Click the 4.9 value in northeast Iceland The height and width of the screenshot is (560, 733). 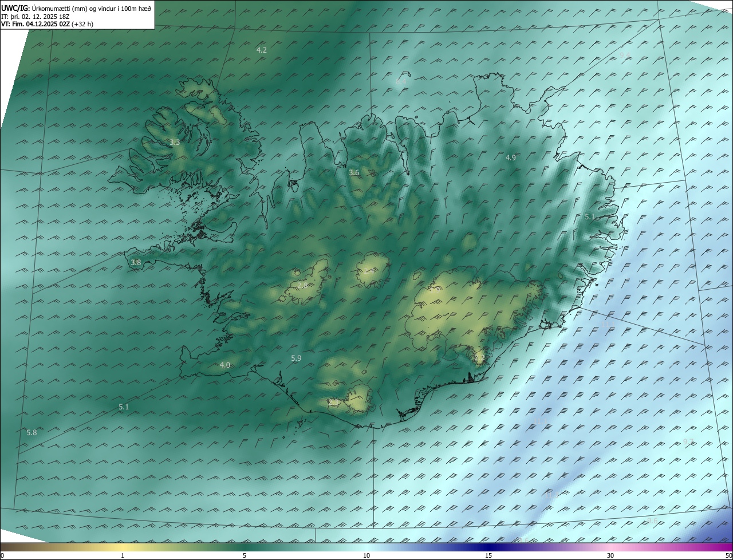(511, 157)
